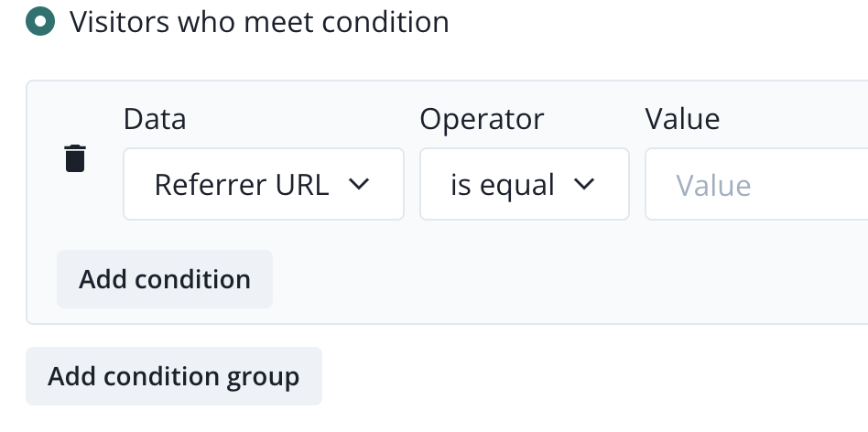Click the 'Visitors who meet condition' label text
868x432 pixels.
(259, 21)
